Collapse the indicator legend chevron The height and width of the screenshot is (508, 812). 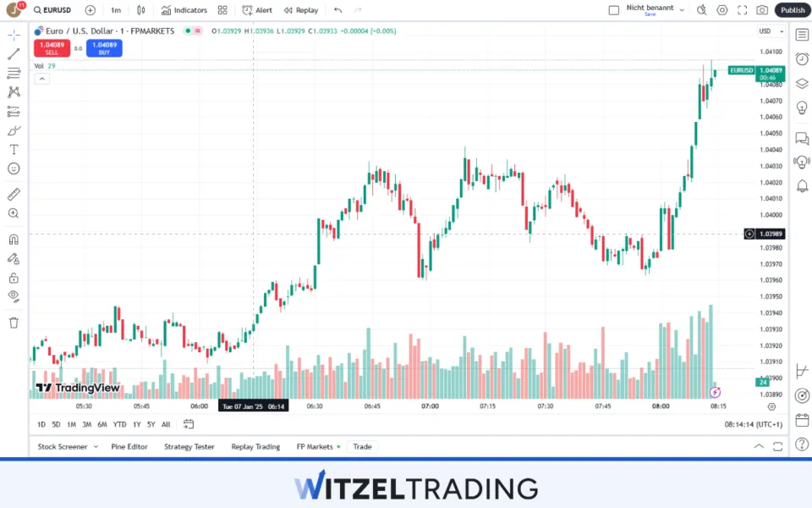pos(42,79)
